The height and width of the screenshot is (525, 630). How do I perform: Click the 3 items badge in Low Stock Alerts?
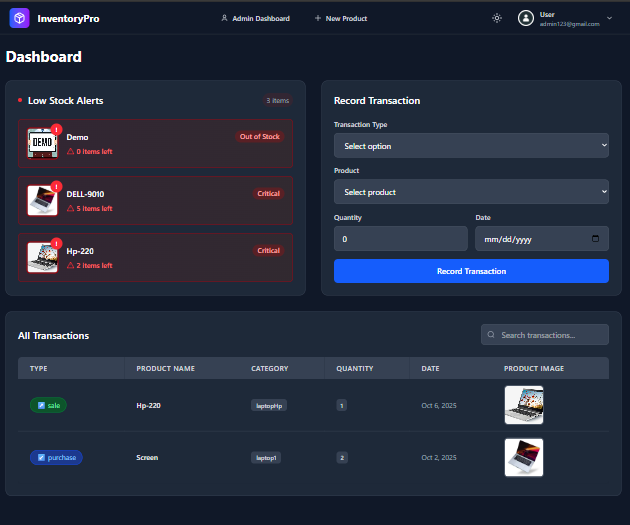pyautogui.click(x=278, y=100)
